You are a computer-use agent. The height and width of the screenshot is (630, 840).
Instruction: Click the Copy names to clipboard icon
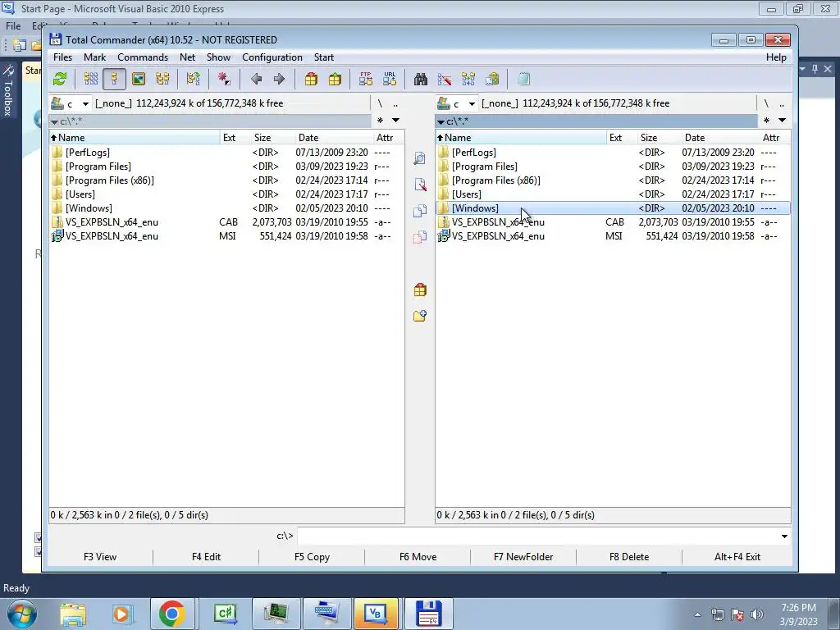coord(492,80)
